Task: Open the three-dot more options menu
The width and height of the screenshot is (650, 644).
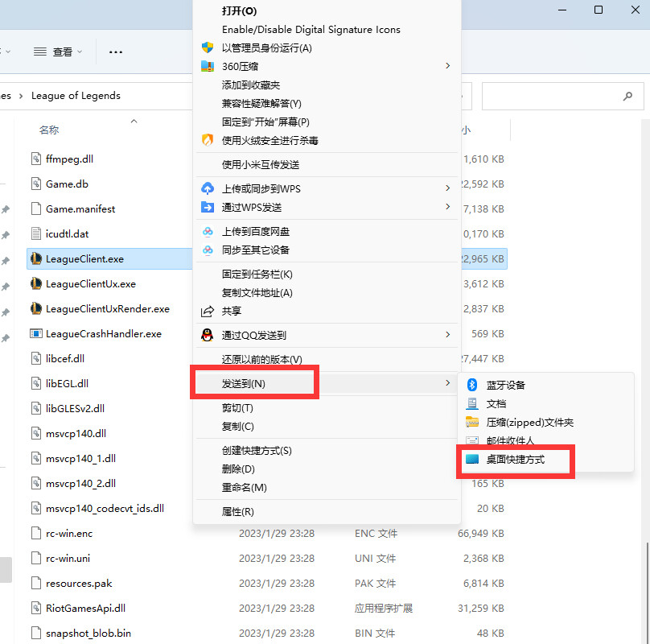Action: coord(116,52)
